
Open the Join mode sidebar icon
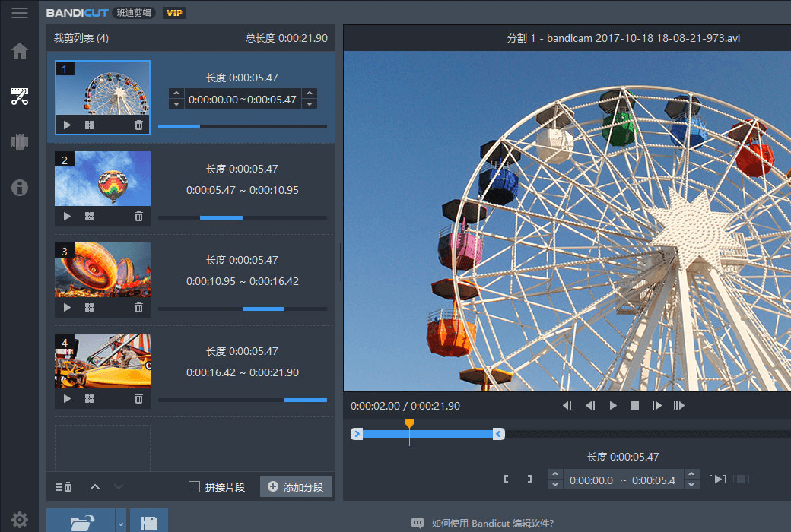(x=20, y=141)
